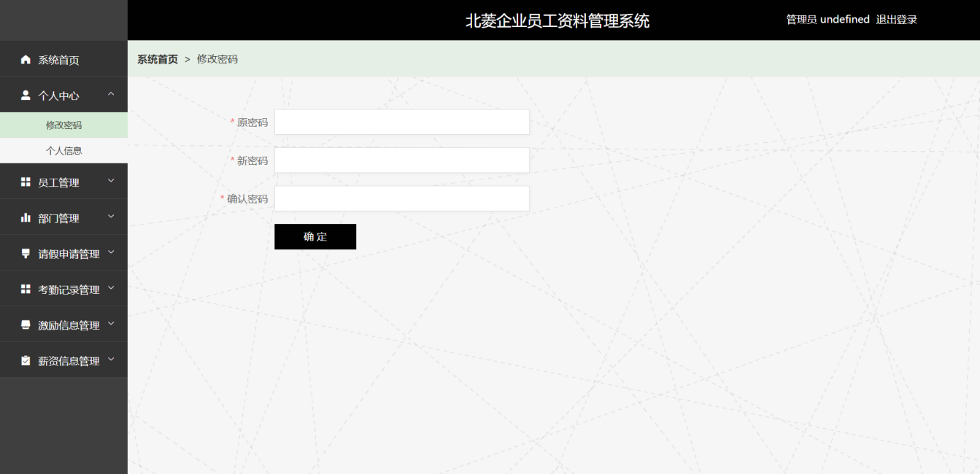Open the 员工管理 menu

(x=63, y=182)
